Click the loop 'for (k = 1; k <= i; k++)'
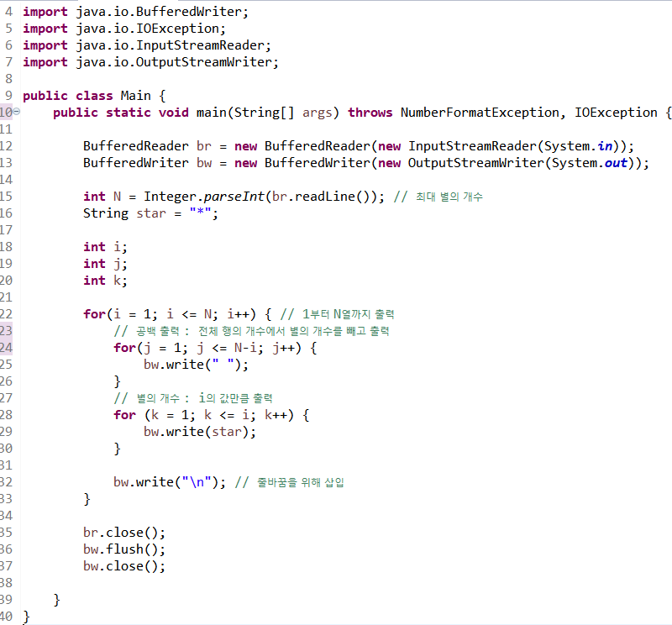Image resolution: width=672 pixels, height=625 pixels. tap(203, 415)
